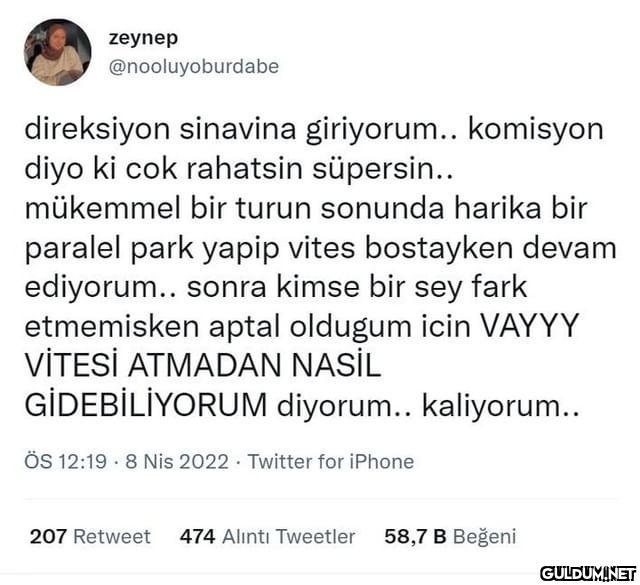The width and height of the screenshot is (640, 585).
Task: View the Retweet label list
Action: 112,536
